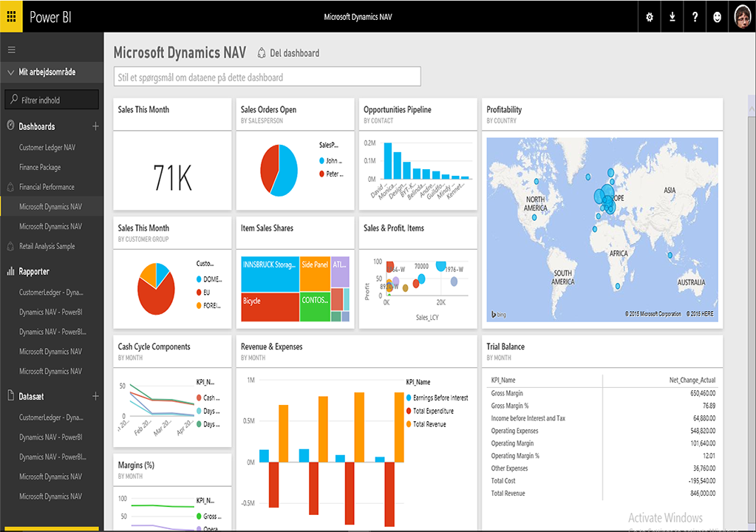Click Del dashboard to share
The image size is (756, 532).
tap(295, 53)
